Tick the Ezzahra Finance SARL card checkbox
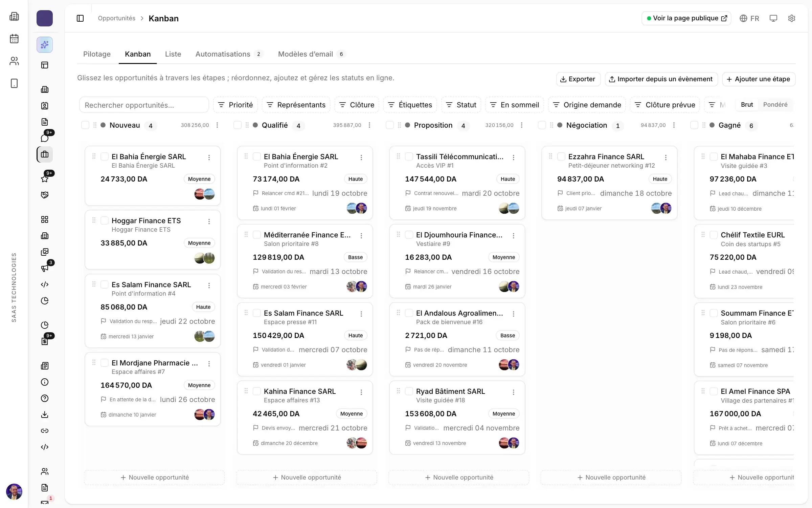Viewport: 812px width, 508px height. (561, 156)
